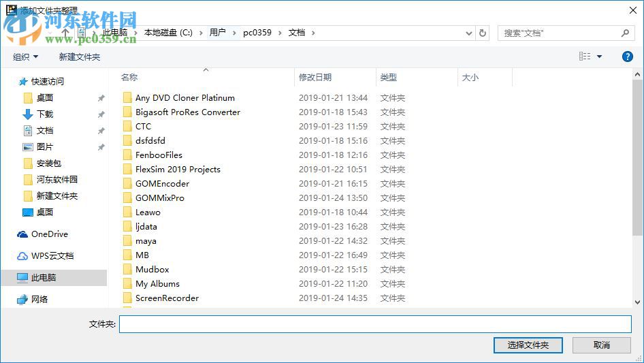This screenshot has height=363, width=644.
Task: Click the file list scrollbar up arrow
Action: click(637, 74)
